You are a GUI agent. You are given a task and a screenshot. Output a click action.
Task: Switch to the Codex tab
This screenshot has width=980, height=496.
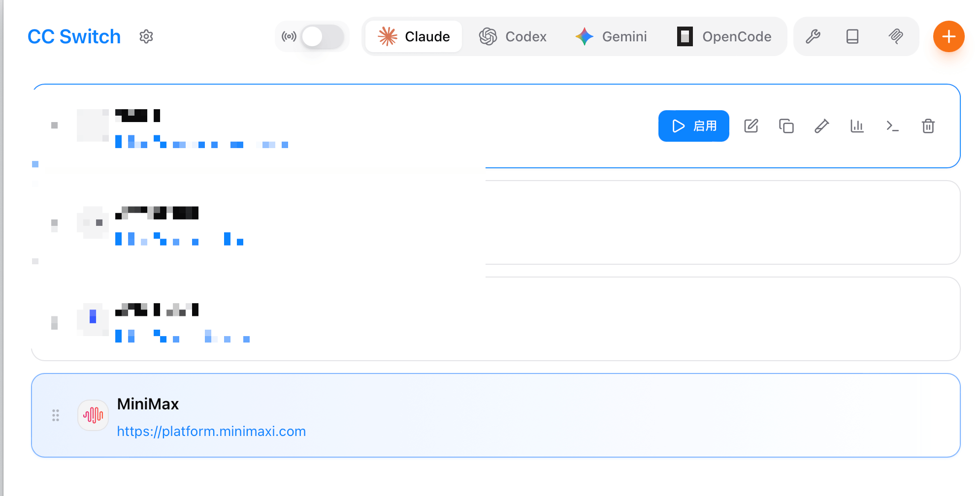[513, 36]
